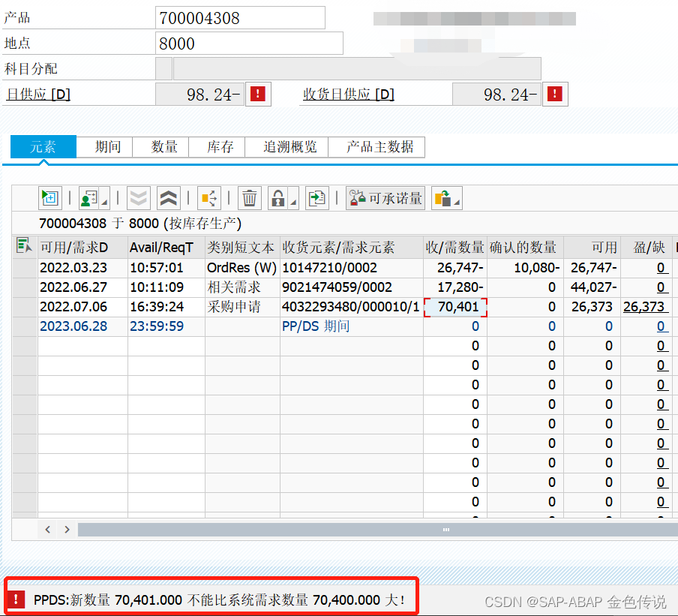Click red alert icon next to 日供应 value

click(x=258, y=94)
